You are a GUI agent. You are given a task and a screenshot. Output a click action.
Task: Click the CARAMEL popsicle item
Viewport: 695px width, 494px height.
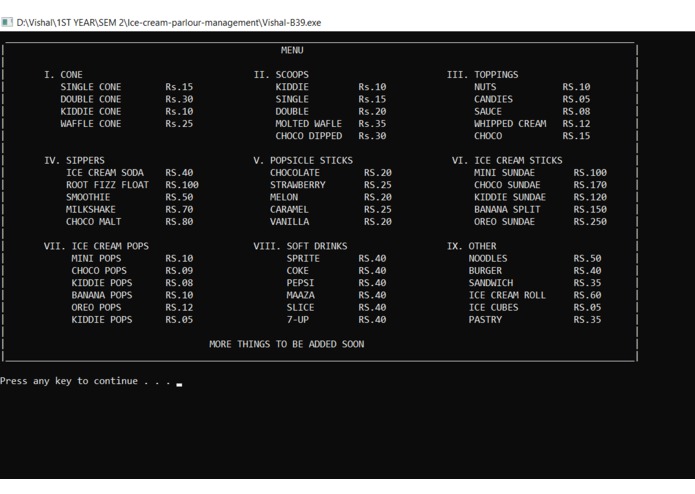click(x=289, y=210)
